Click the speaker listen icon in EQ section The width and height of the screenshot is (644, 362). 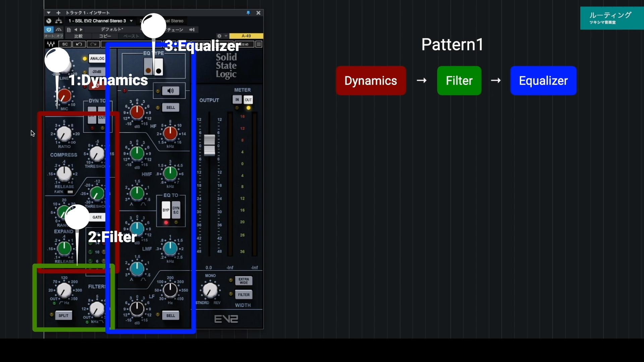[171, 91]
